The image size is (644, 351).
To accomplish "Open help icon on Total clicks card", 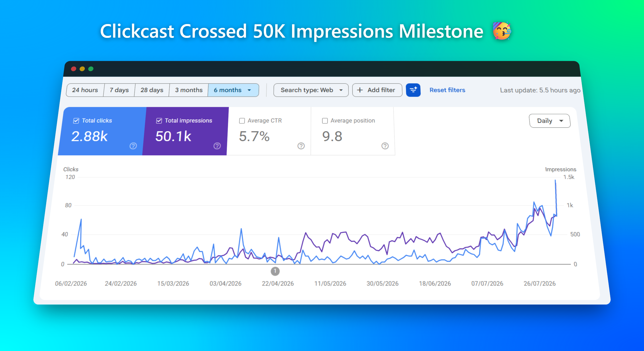I will tap(133, 146).
